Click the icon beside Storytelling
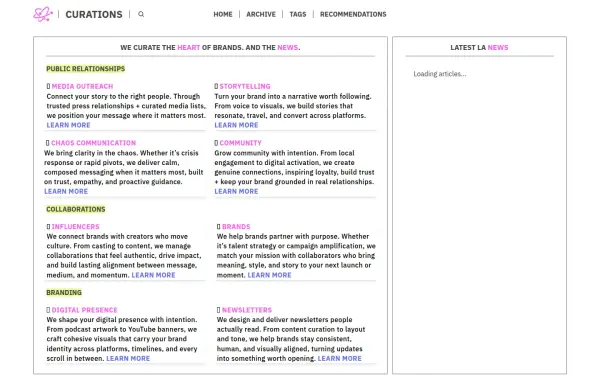Viewport: 600px width, 375px height. coord(216,86)
